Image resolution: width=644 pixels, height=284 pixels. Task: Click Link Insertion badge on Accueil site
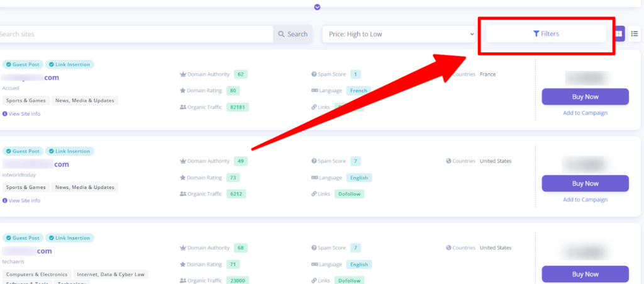[x=69, y=64]
